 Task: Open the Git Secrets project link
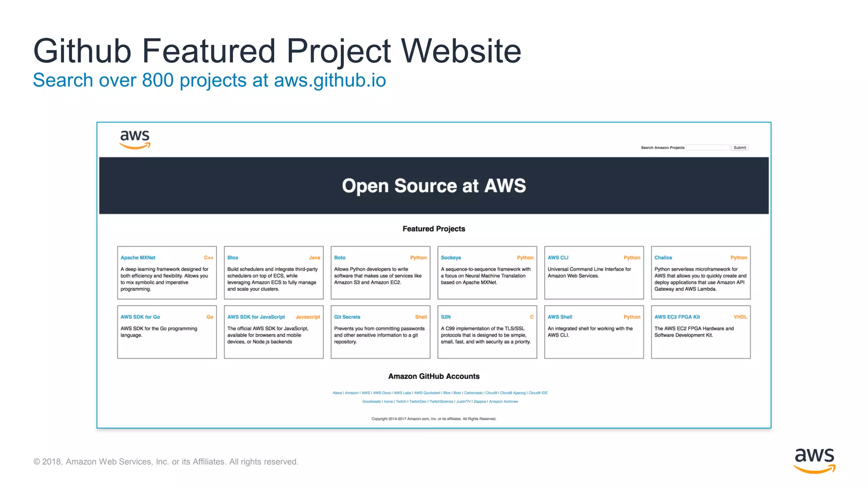pos(347,317)
